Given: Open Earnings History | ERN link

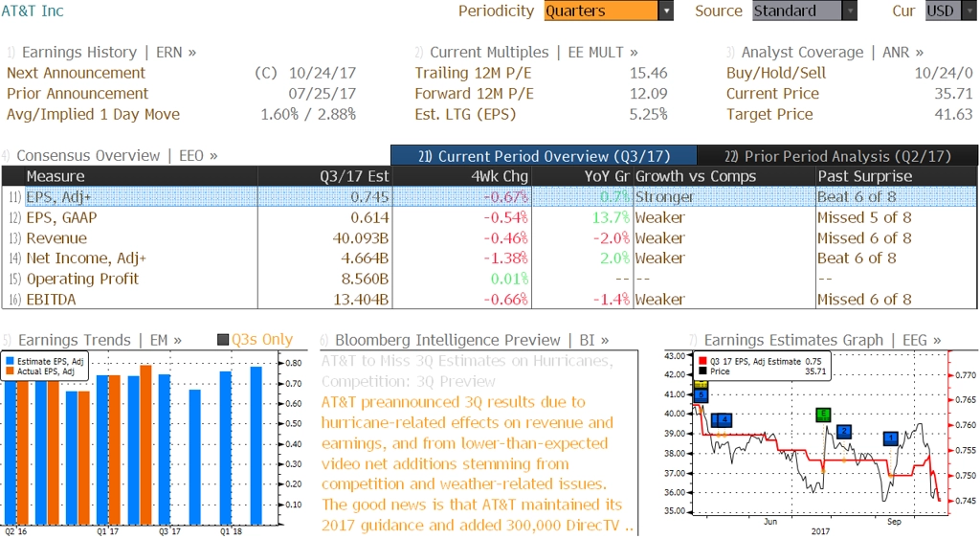Looking at the screenshot, I should [109, 52].
